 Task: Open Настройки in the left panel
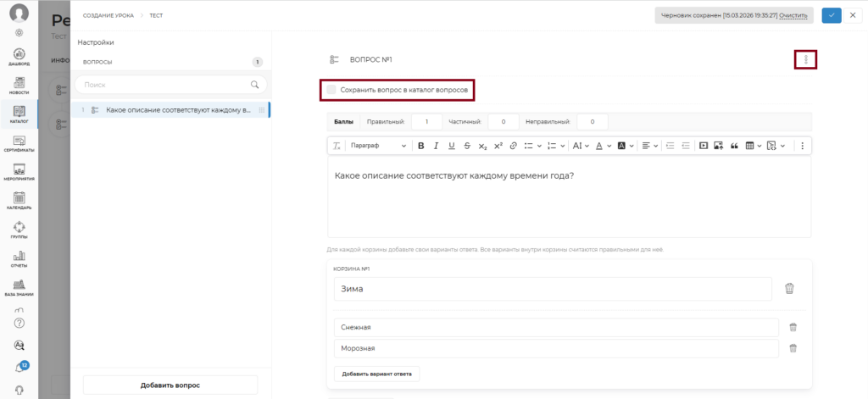[x=96, y=42]
